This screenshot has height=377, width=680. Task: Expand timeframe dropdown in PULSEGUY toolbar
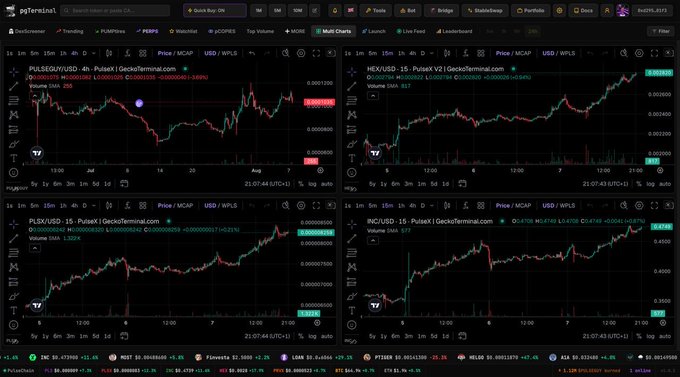tap(94, 53)
